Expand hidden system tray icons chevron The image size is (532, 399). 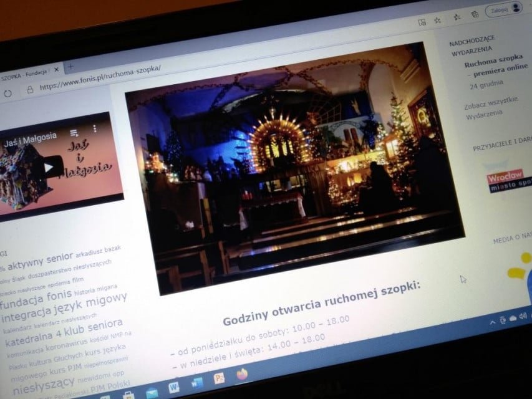(492, 323)
